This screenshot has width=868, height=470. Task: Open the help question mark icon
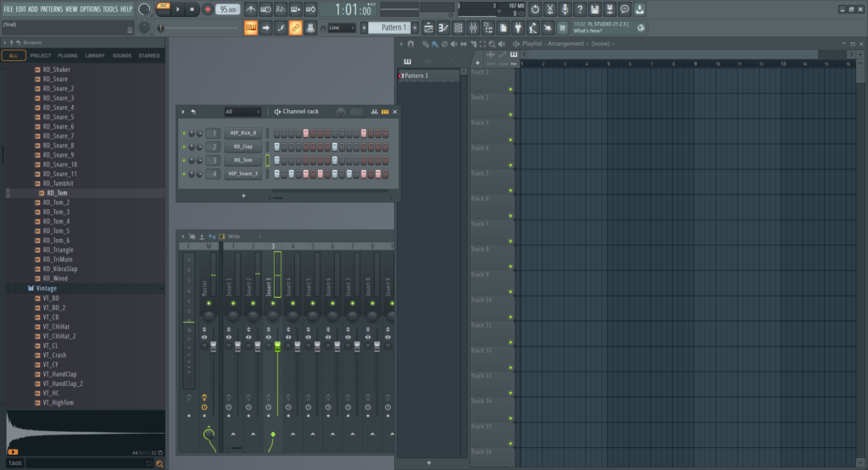[580, 9]
